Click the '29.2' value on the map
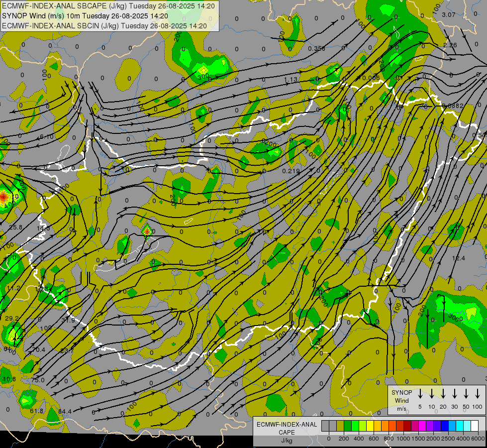 12,319
